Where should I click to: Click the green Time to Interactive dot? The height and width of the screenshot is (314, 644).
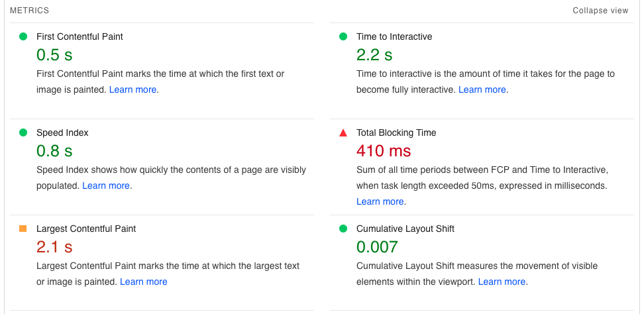point(343,36)
